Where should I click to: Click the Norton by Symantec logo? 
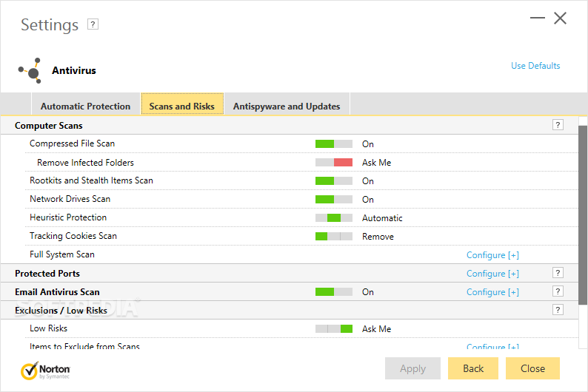click(46, 369)
